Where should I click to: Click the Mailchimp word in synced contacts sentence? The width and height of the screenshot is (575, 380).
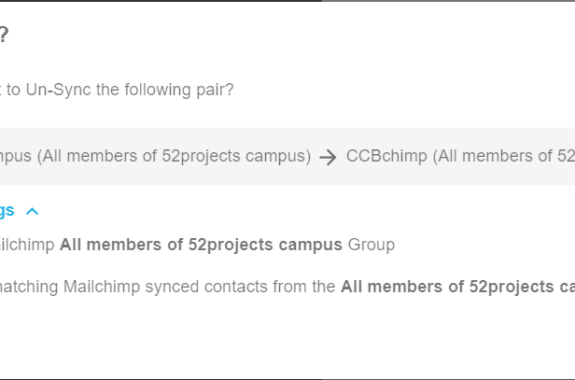click(x=102, y=287)
